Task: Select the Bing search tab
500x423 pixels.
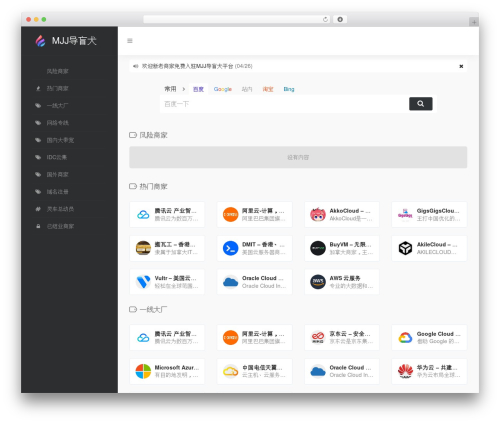Action: pyautogui.click(x=289, y=89)
